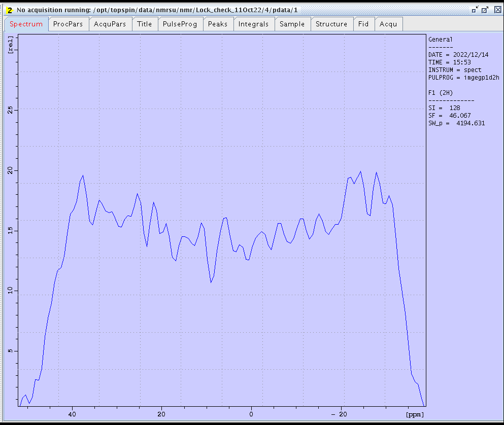Screen dimensions: 504x425
Task: Go to the Peaks tab
Action: (x=218, y=24)
